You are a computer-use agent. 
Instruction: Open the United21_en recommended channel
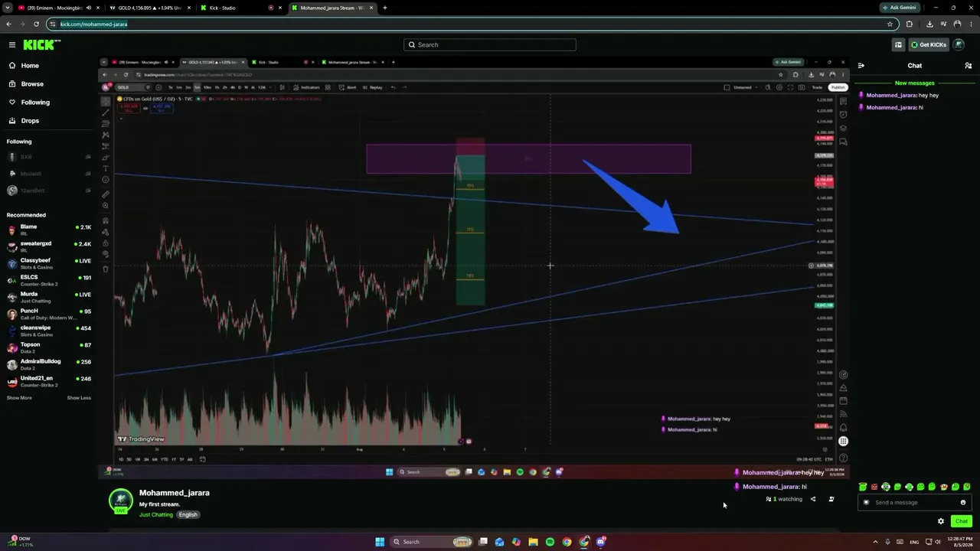click(49, 381)
